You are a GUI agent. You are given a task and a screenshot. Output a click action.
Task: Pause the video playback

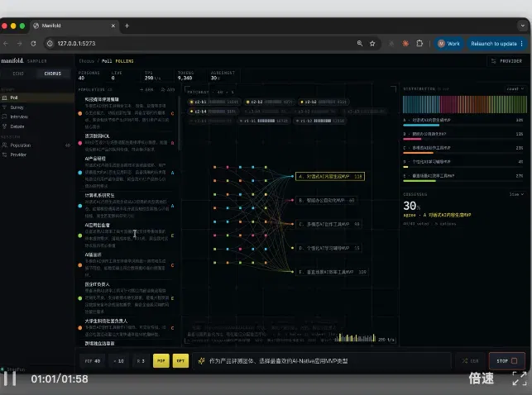[10, 378]
